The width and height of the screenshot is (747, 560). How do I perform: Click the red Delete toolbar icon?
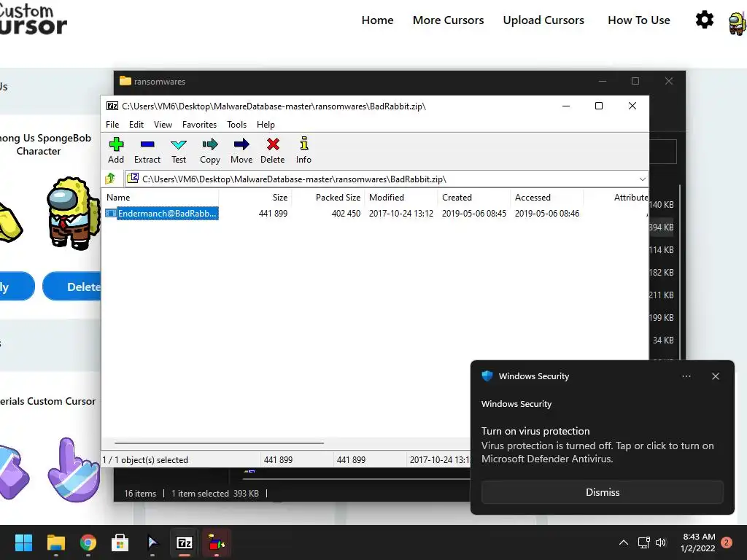click(273, 150)
